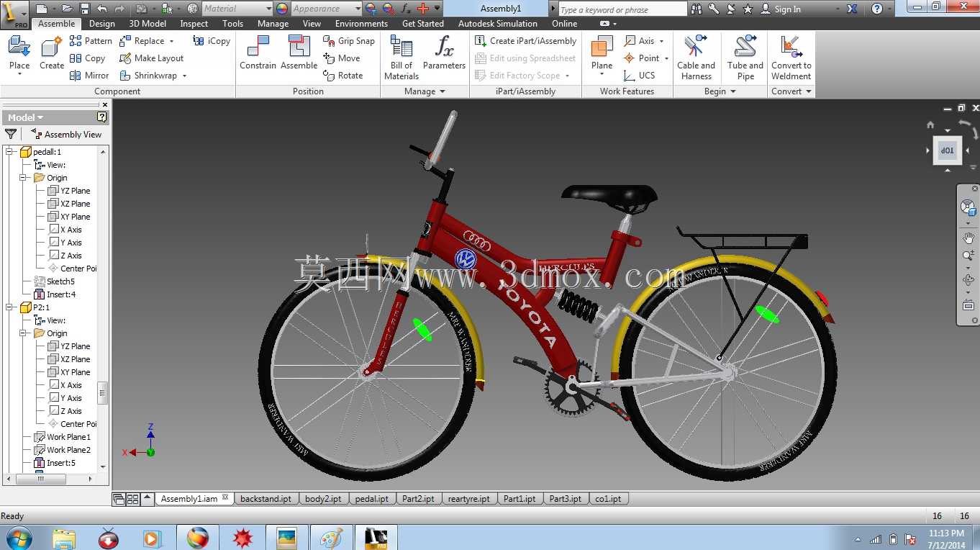Switch to the Design ribbon tab
This screenshot has width=980, height=550.
[101, 24]
